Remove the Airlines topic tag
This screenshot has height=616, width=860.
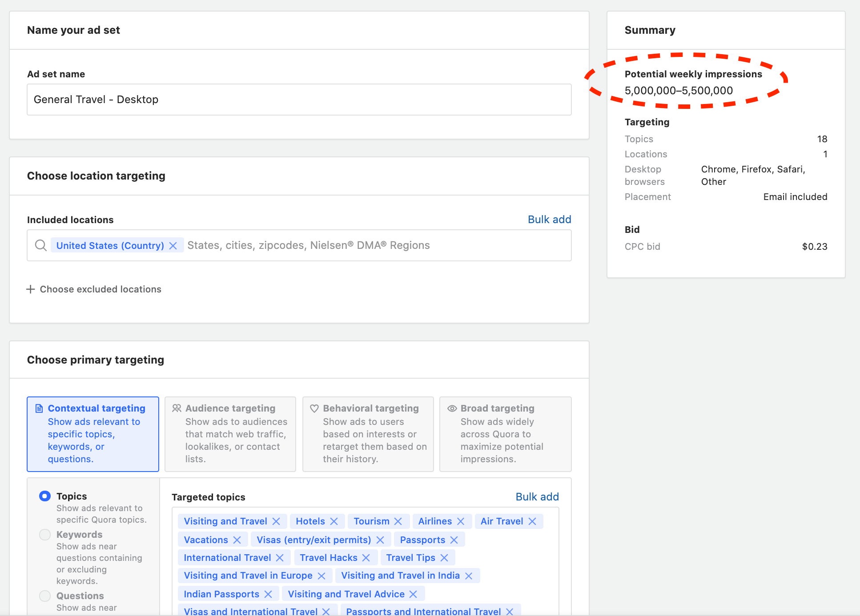pyautogui.click(x=461, y=521)
